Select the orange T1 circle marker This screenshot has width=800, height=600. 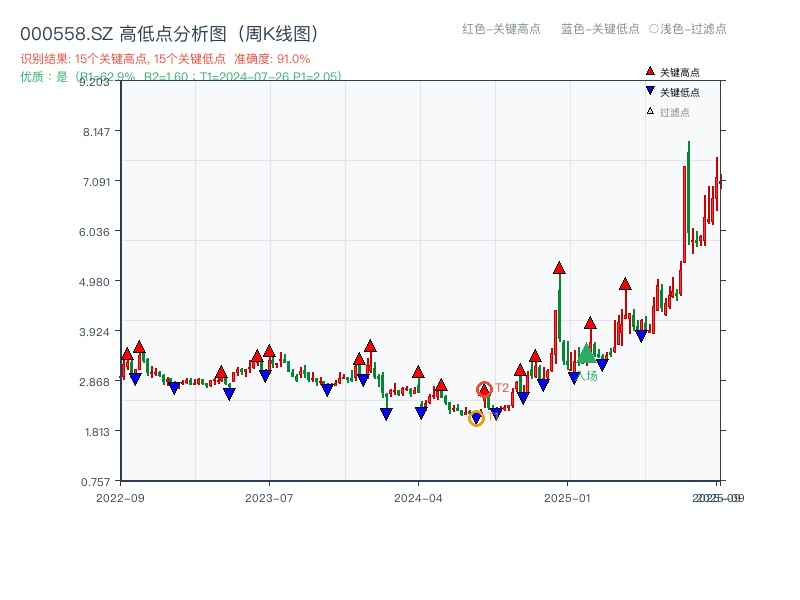click(x=476, y=418)
